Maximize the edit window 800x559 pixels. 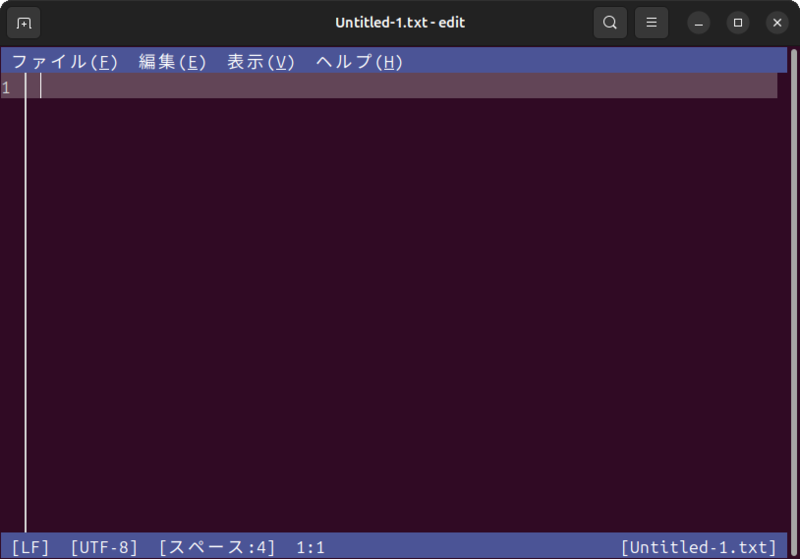tap(738, 22)
